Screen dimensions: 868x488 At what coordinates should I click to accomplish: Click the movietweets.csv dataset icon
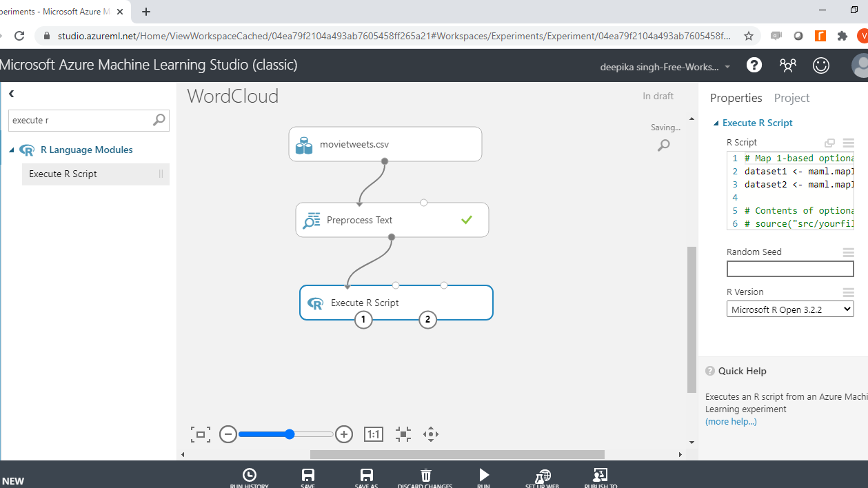(304, 145)
